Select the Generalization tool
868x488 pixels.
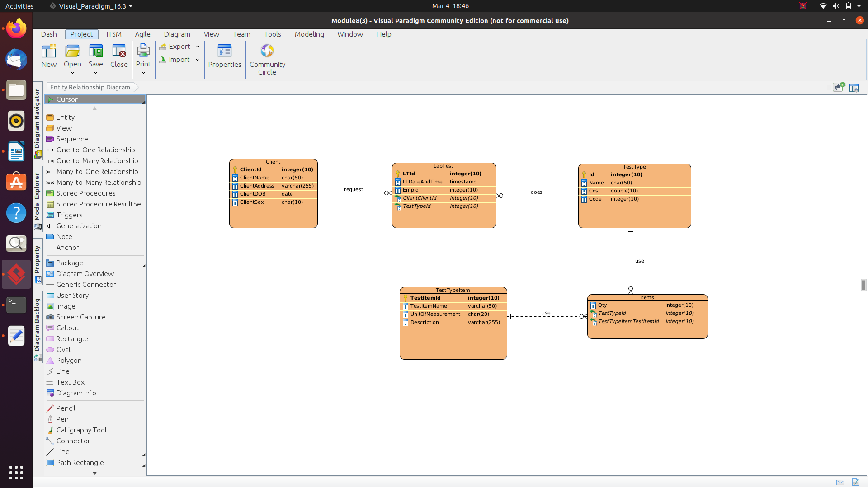point(80,225)
